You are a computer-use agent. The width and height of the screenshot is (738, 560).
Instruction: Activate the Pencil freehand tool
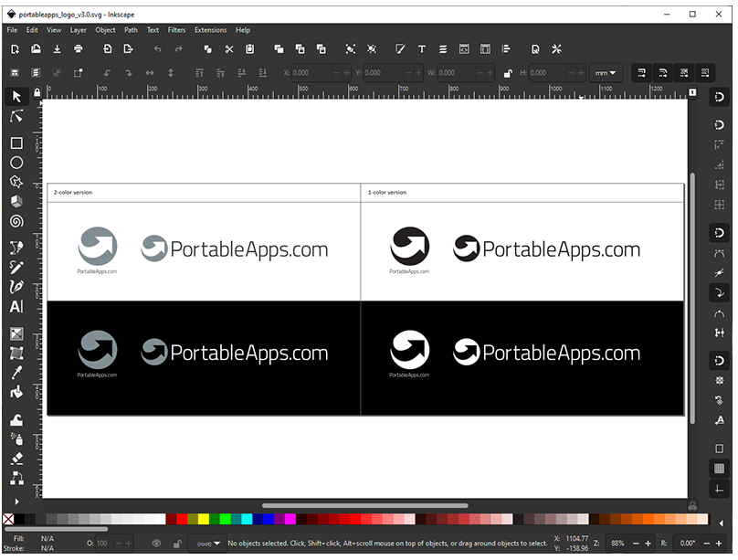point(16,268)
